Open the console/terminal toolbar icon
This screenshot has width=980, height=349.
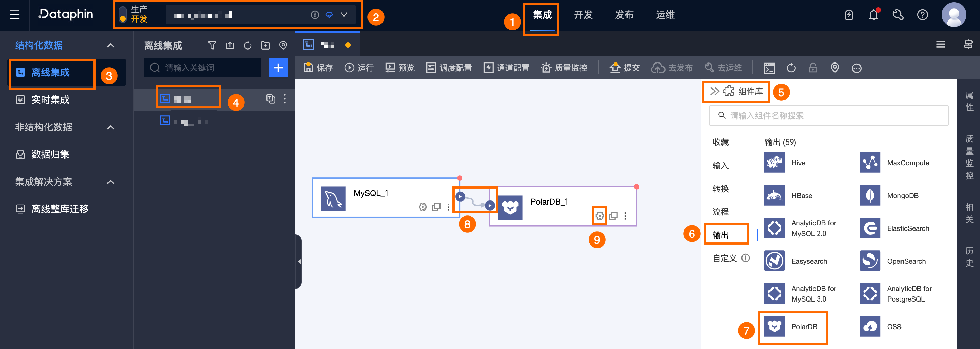769,68
